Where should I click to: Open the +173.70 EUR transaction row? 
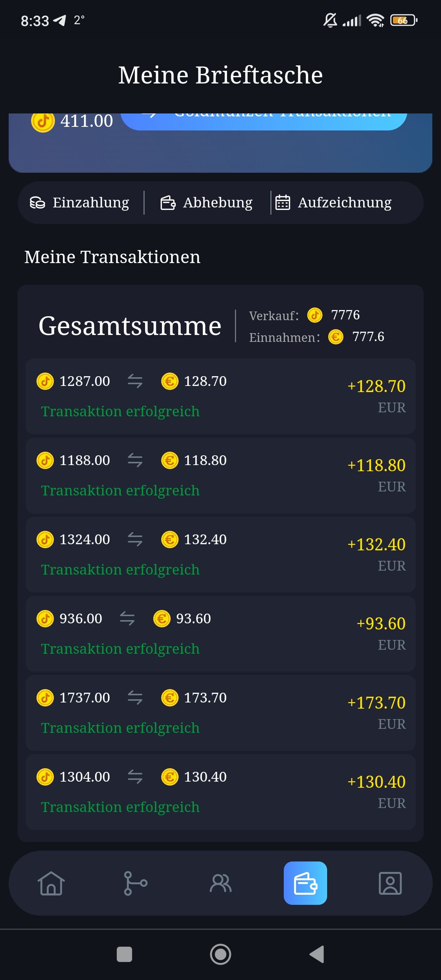point(220,713)
